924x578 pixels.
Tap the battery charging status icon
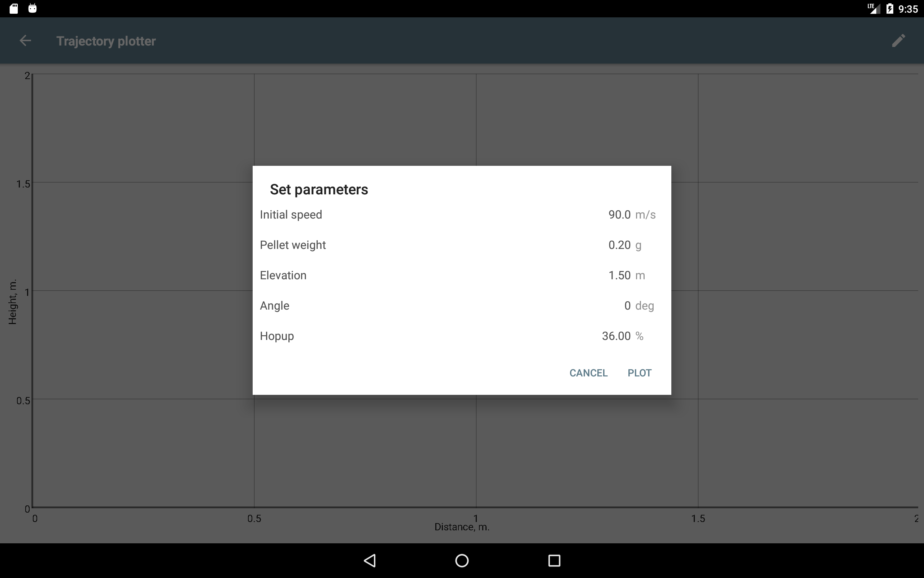(890, 8)
